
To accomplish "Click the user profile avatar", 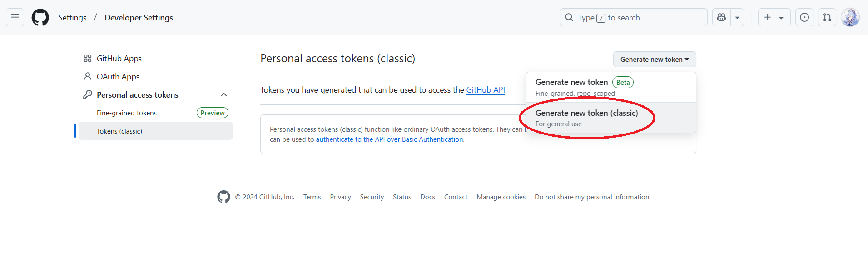I will pyautogui.click(x=850, y=17).
